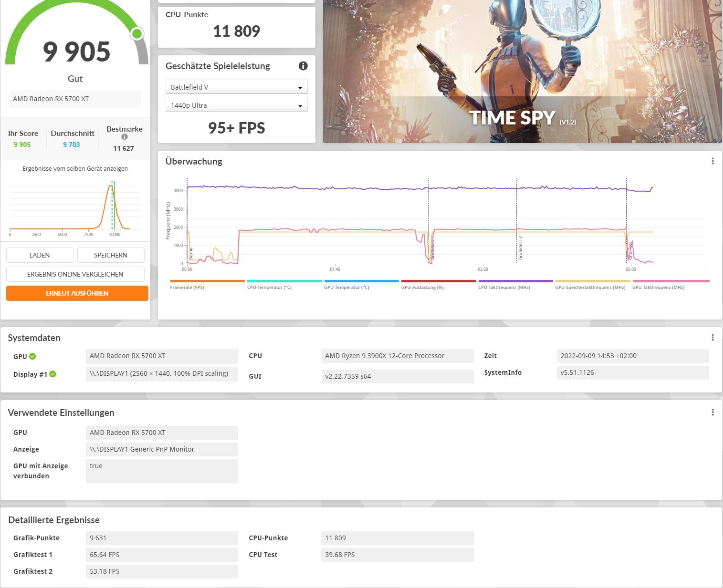
Task: Click the Ihr Score value 9 905
Action: click(x=22, y=144)
